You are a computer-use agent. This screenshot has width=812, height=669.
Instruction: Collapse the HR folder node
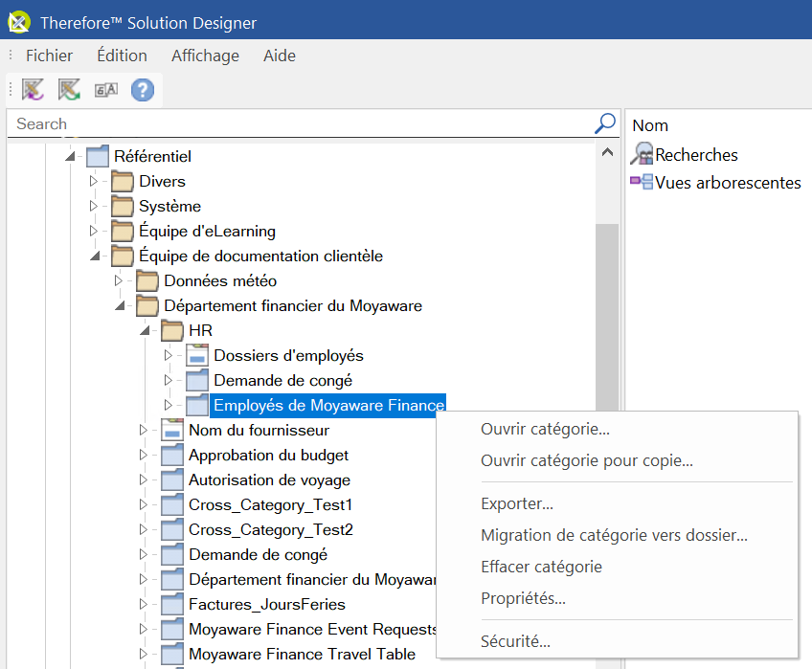(144, 330)
